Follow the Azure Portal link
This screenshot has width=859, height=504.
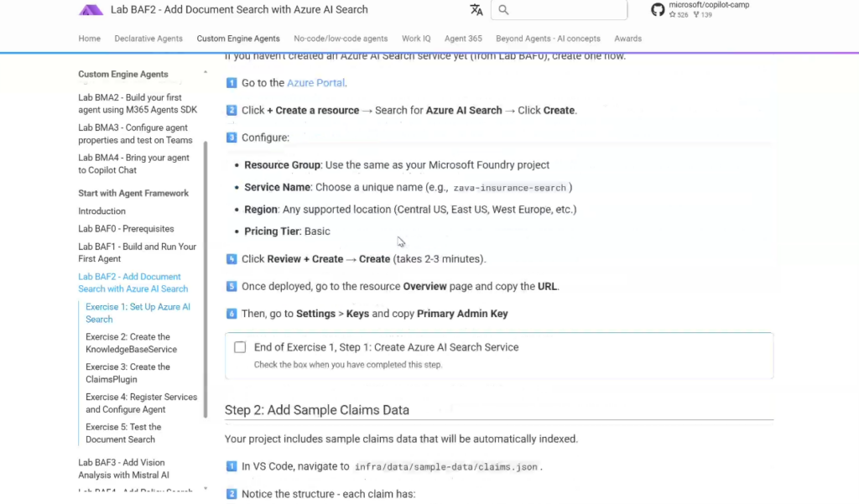pyautogui.click(x=316, y=83)
